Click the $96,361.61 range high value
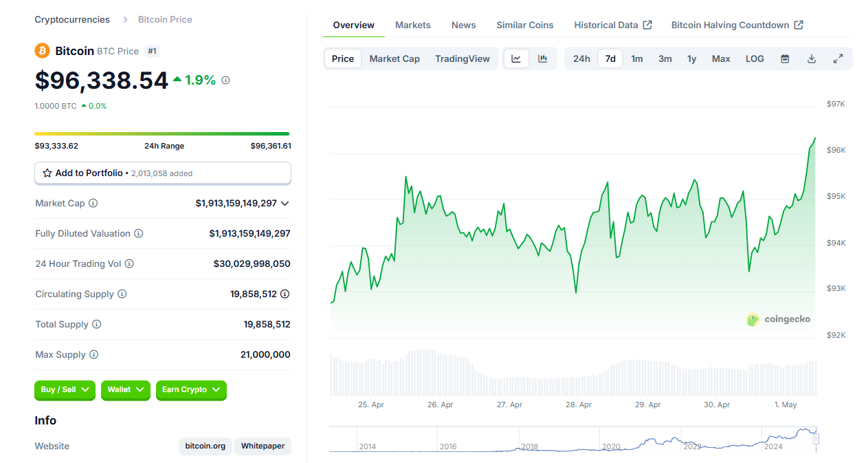 [x=271, y=146]
